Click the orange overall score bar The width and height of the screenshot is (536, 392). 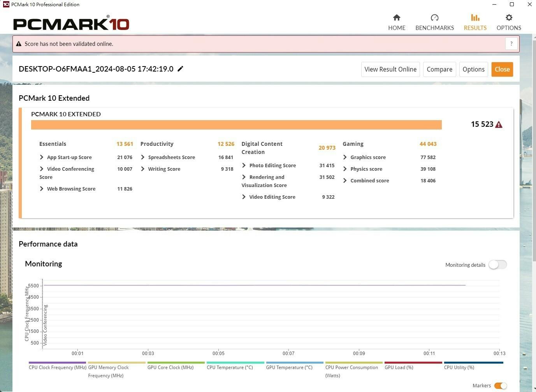pyautogui.click(x=236, y=124)
